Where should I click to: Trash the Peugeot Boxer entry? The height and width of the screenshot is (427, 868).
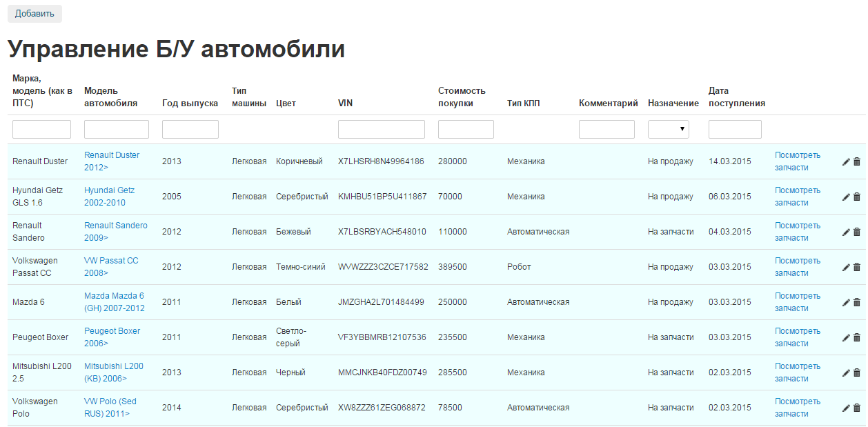857,337
